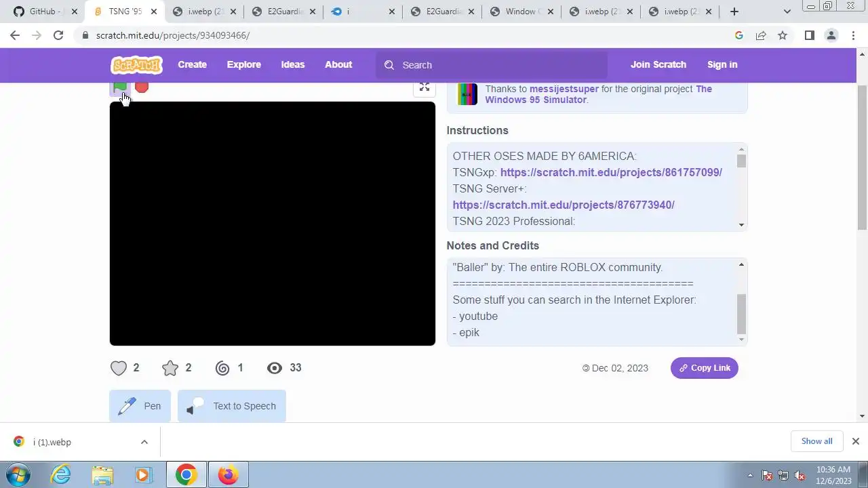The image size is (868, 488).
Task: Open Create in Scratch navbar
Action: coord(192,64)
